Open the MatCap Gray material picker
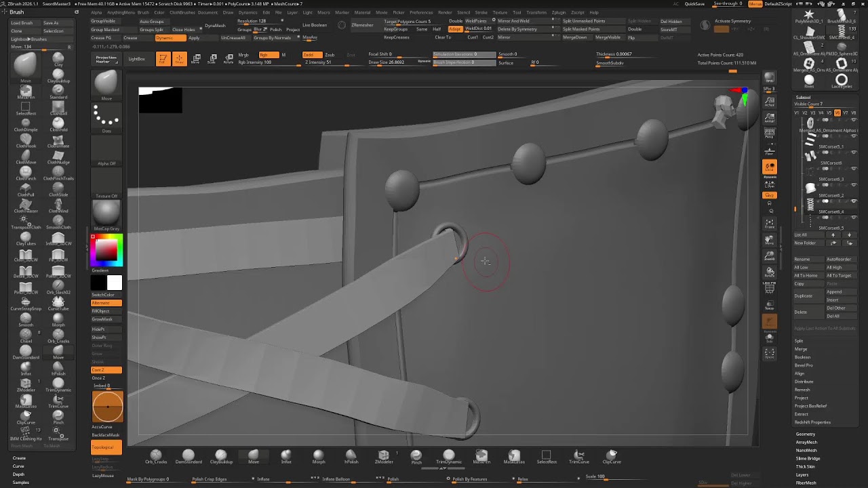 pyautogui.click(x=106, y=216)
